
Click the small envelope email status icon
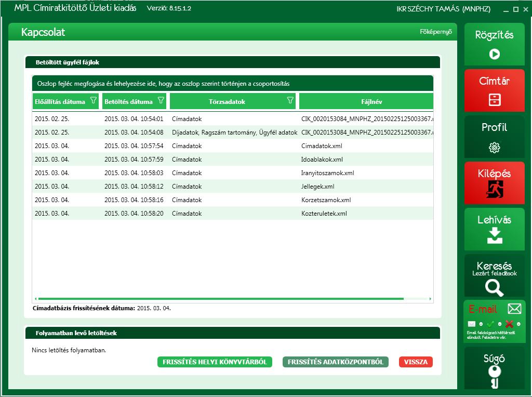click(x=472, y=324)
